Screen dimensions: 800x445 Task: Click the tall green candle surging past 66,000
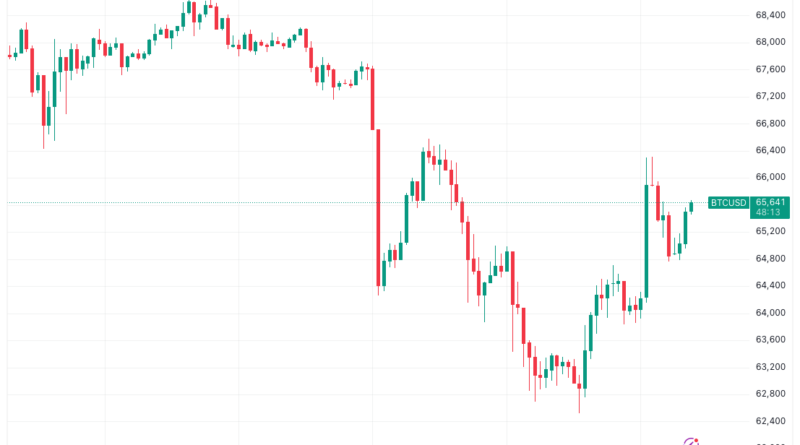pos(646,240)
